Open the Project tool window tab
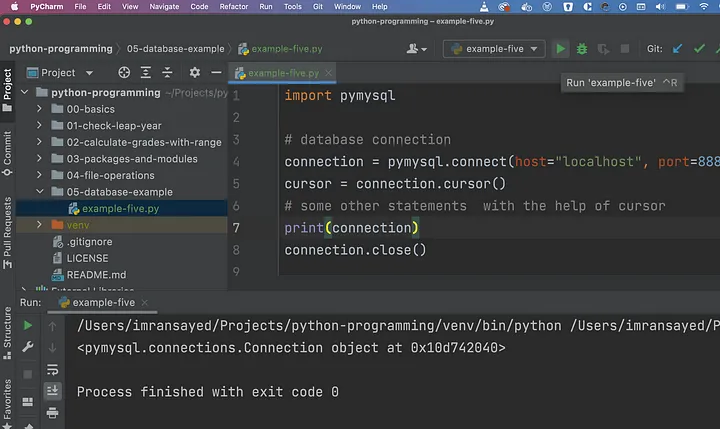720x429 pixels. [x=7, y=90]
